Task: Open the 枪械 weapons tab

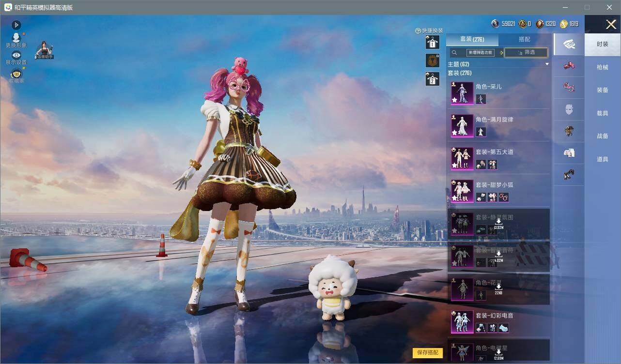Action: click(603, 67)
